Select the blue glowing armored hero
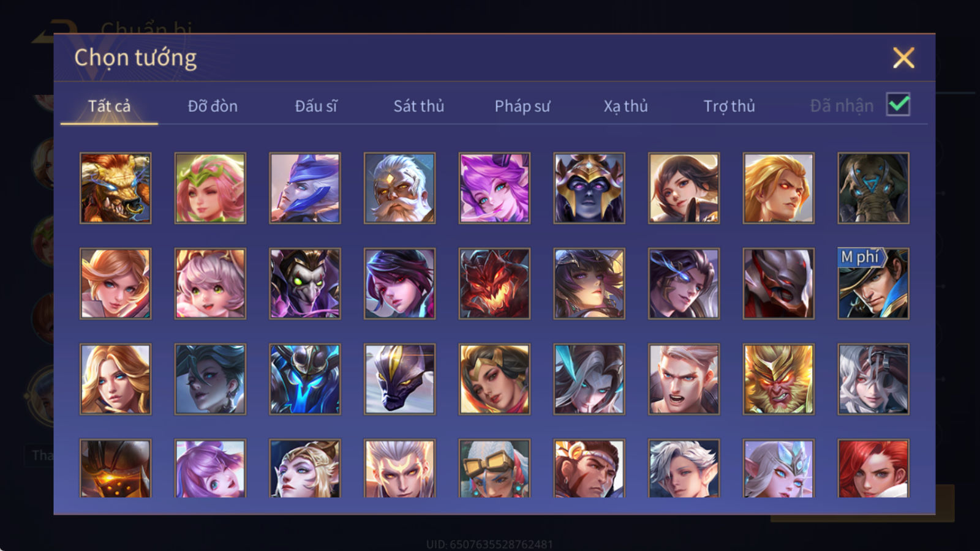 [x=305, y=379]
